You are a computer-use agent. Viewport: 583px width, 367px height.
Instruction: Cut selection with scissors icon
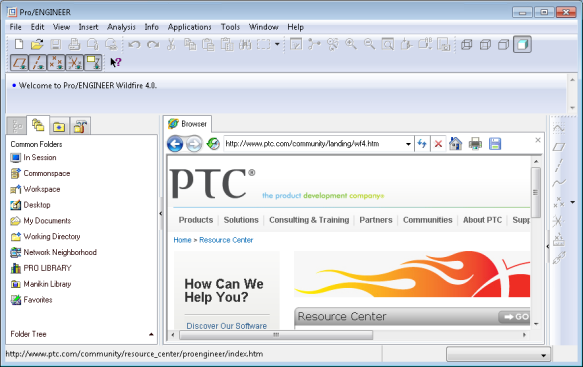click(171, 45)
